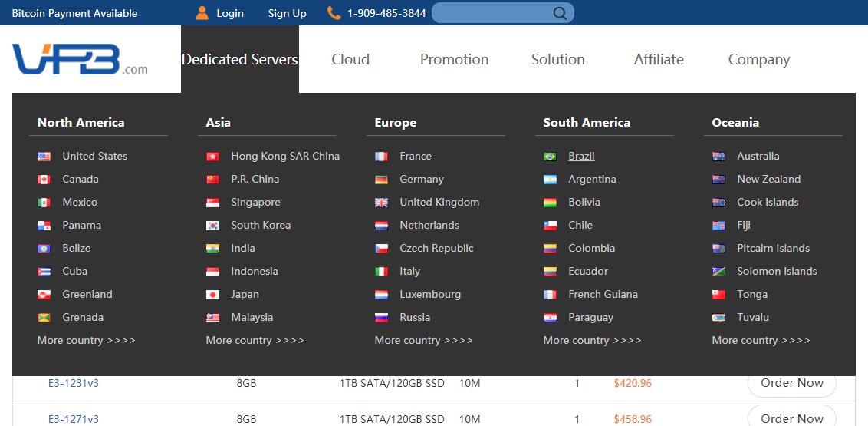The image size is (868, 426).
Task: Open the Sign Up link
Action: coord(288,13)
